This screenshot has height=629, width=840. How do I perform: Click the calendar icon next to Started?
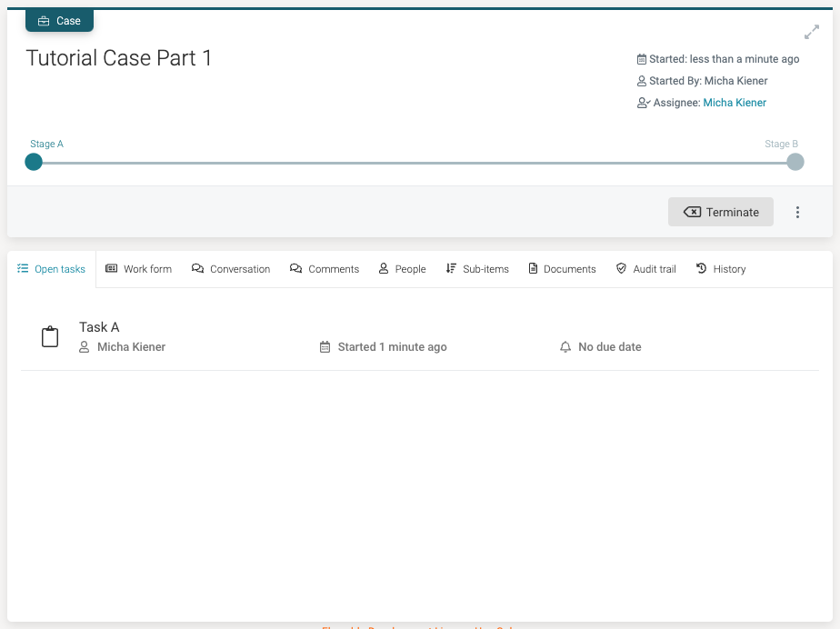click(642, 59)
